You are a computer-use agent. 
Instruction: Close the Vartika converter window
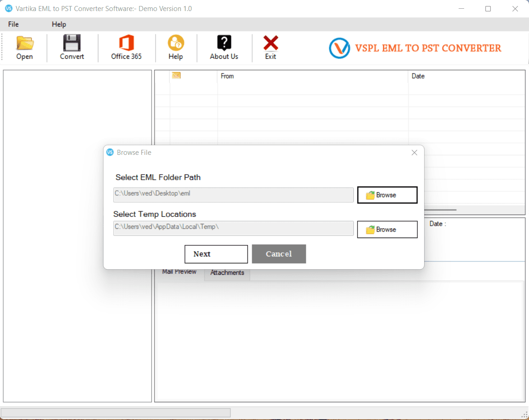(x=515, y=8)
